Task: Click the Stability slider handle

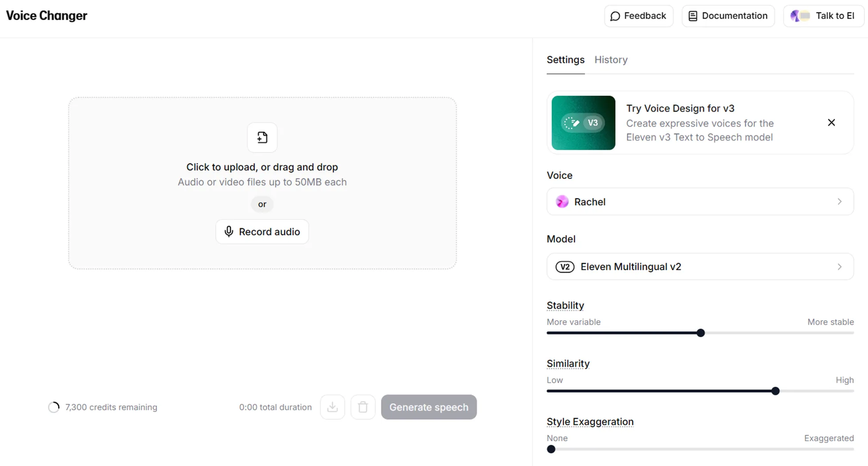Action: pyautogui.click(x=701, y=333)
